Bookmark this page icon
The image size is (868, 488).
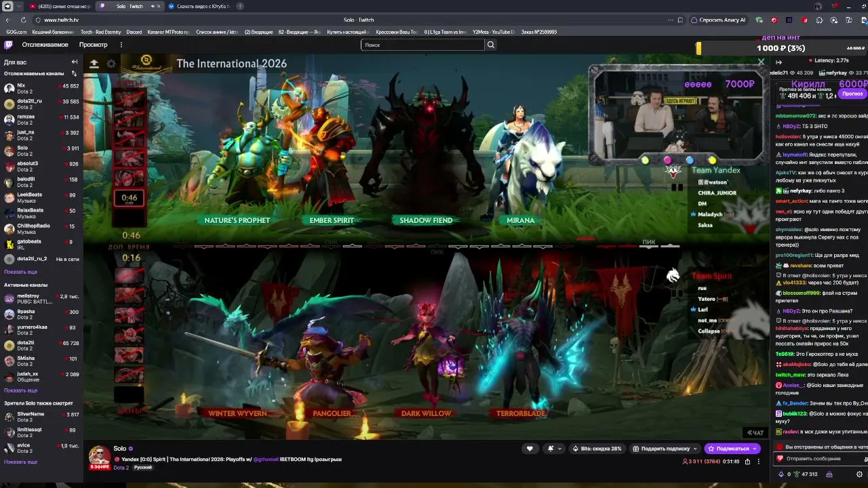(x=680, y=20)
